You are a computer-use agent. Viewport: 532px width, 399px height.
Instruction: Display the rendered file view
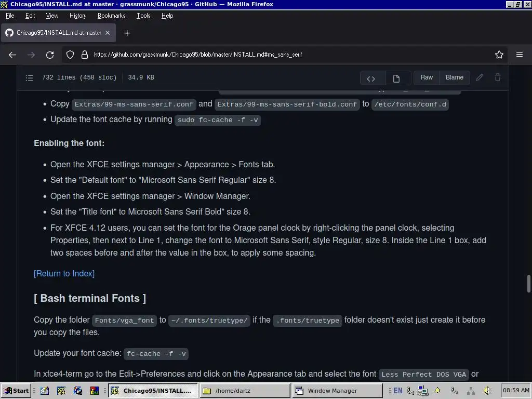(x=396, y=79)
